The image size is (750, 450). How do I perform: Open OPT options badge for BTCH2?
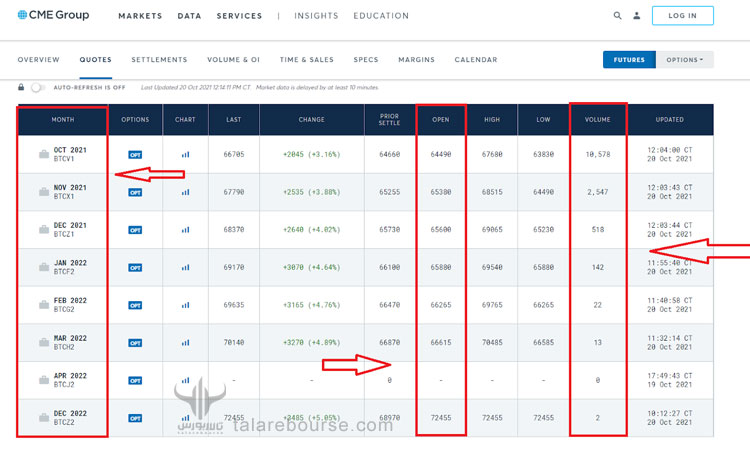[135, 343]
